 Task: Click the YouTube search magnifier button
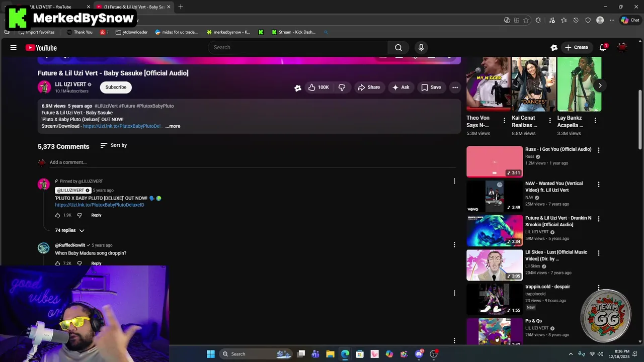[398, 47]
